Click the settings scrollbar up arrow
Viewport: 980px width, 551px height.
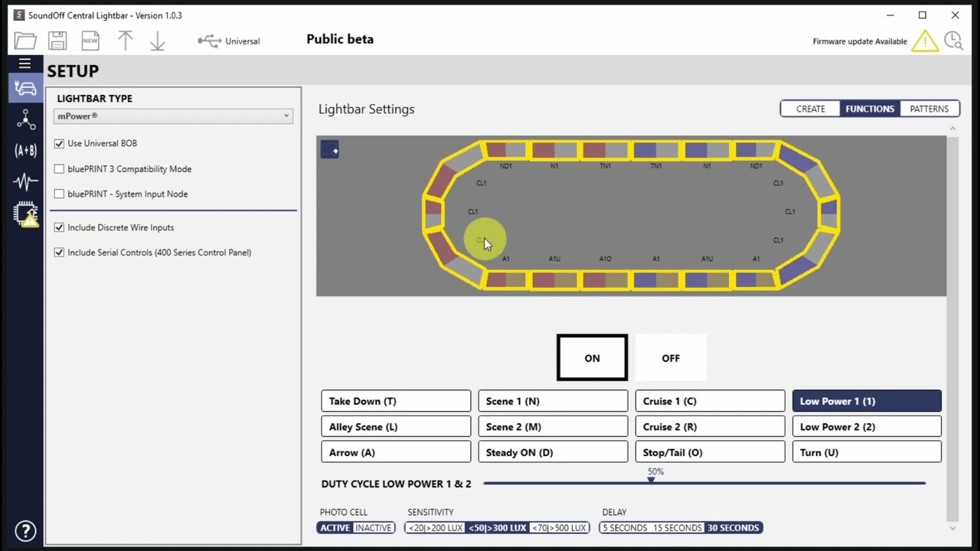(x=952, y=129)
